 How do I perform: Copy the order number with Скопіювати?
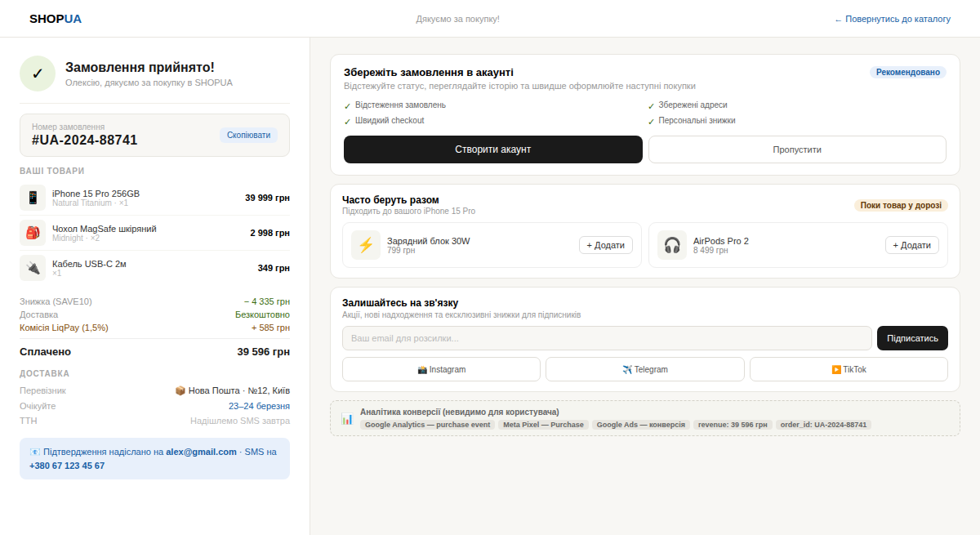coord(248,135)
